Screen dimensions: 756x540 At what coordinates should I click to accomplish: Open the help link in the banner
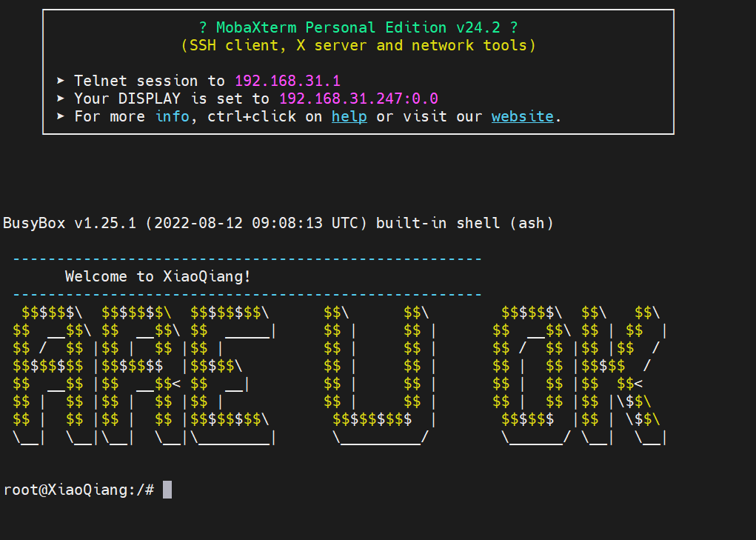[x=349, y=116]
